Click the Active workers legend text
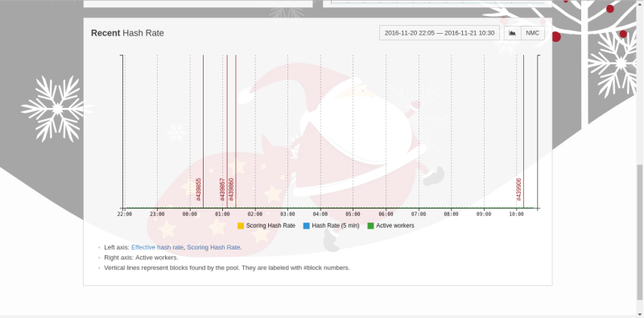Image resolution: width=644 pixels, height=318 pixels. point(395,225)
